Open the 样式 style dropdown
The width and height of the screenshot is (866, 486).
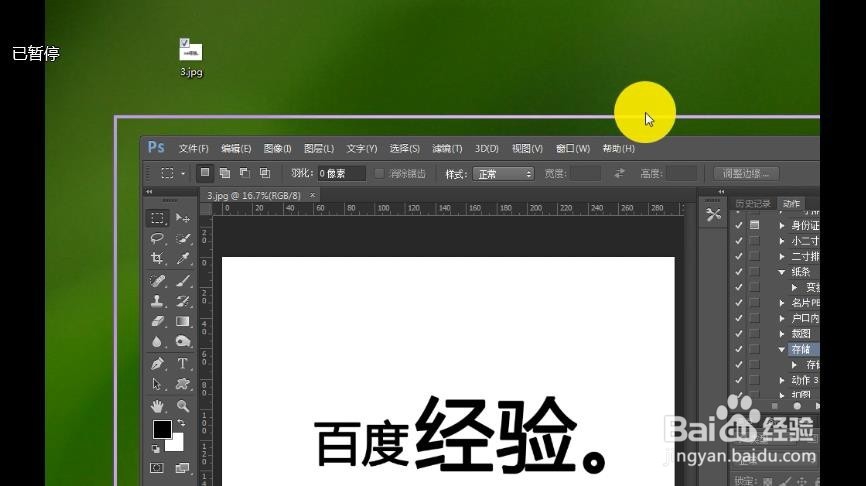pyautogui.click(x=503, y=174)
